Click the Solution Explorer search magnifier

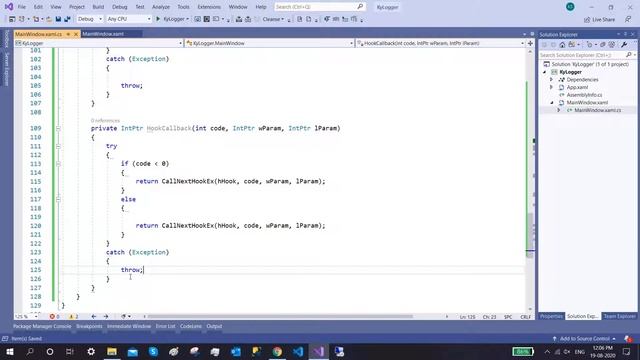[629, 55]
